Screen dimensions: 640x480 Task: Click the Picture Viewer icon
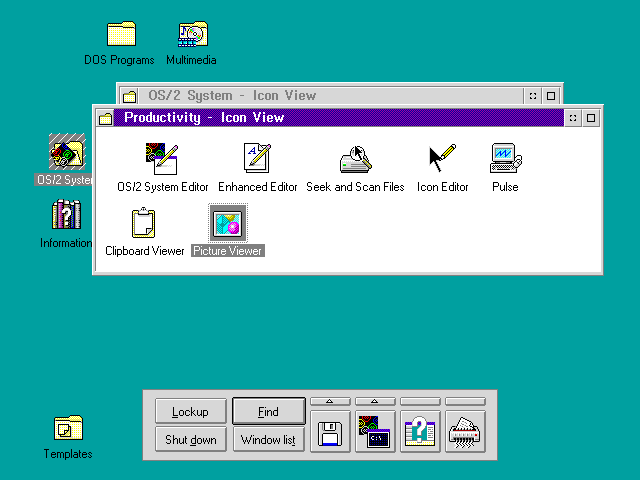click(228, 223)
